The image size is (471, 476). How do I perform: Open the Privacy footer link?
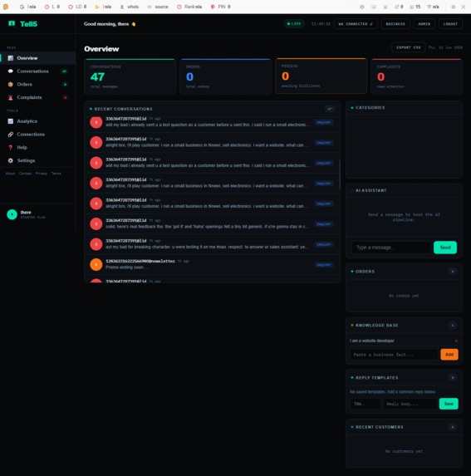click(x=42, y=174)
